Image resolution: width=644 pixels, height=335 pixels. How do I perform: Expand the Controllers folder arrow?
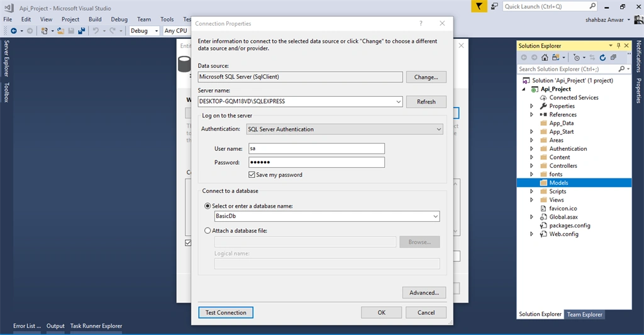pos(531,166)
